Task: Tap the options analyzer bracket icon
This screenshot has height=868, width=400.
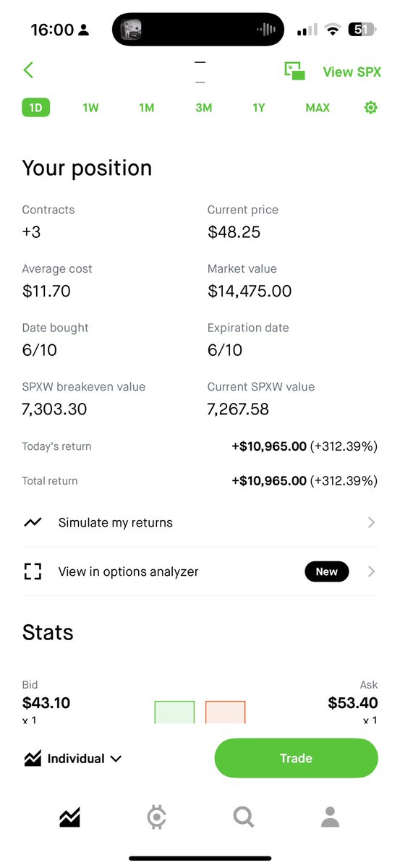Action: click(x=33, y=571)
